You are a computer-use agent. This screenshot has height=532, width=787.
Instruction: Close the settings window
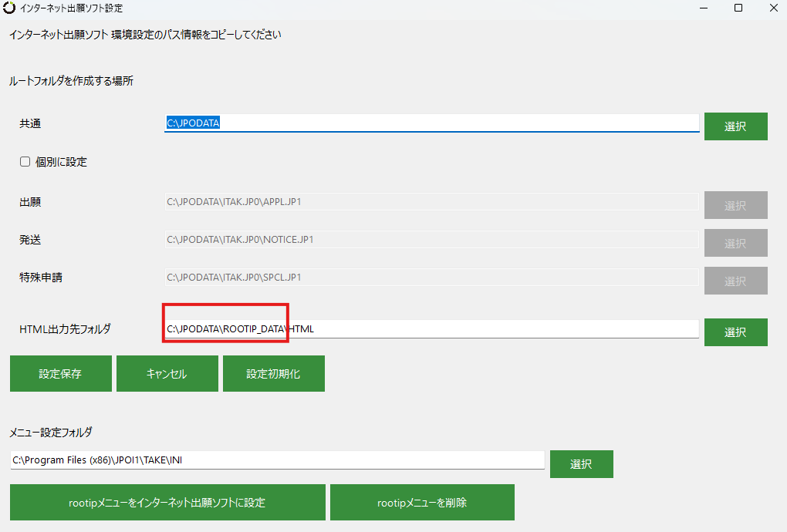point(773,8)
